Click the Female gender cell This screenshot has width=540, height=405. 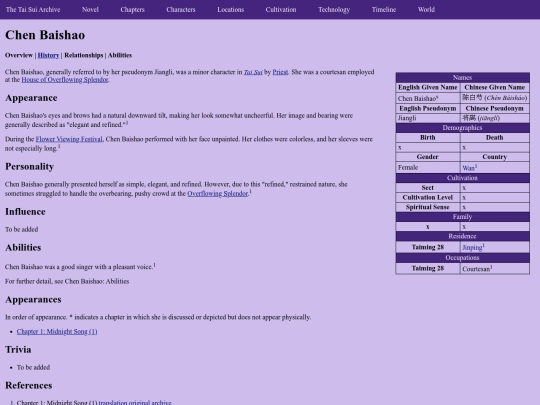pyautogui.click(x=428, y=168)
